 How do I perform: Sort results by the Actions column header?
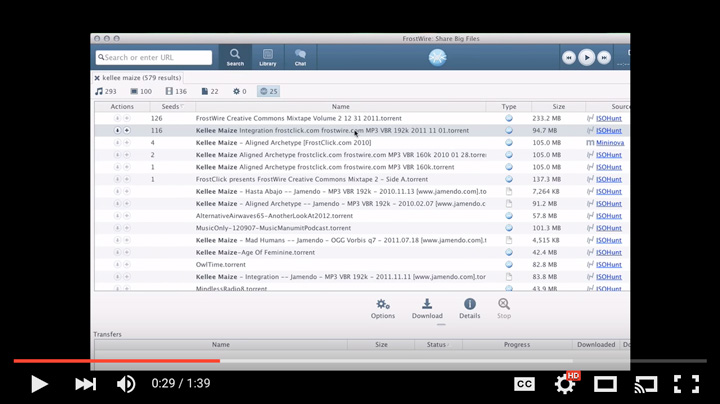coord(122,107)
